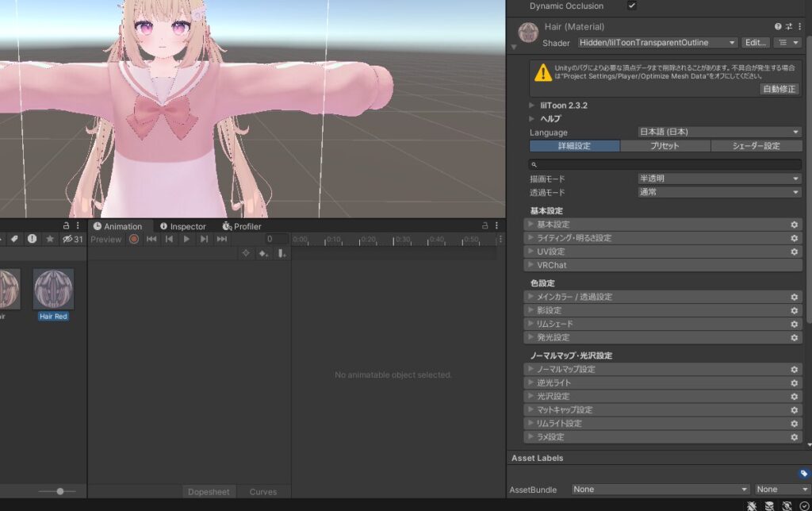Adjust the Project thumbnail size slider

click(60, 491)
